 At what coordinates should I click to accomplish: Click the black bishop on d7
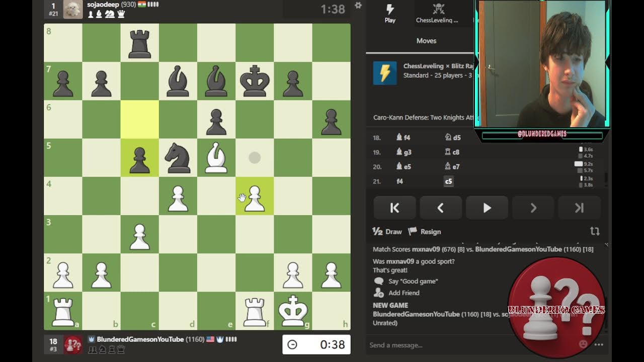pyautogui.click(x=178, y=81)
